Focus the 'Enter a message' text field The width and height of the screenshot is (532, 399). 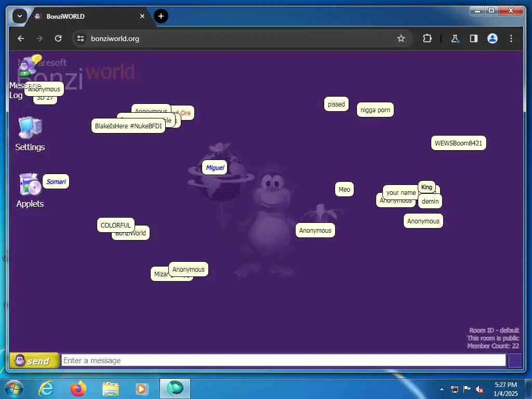click(x=283, y=361)
